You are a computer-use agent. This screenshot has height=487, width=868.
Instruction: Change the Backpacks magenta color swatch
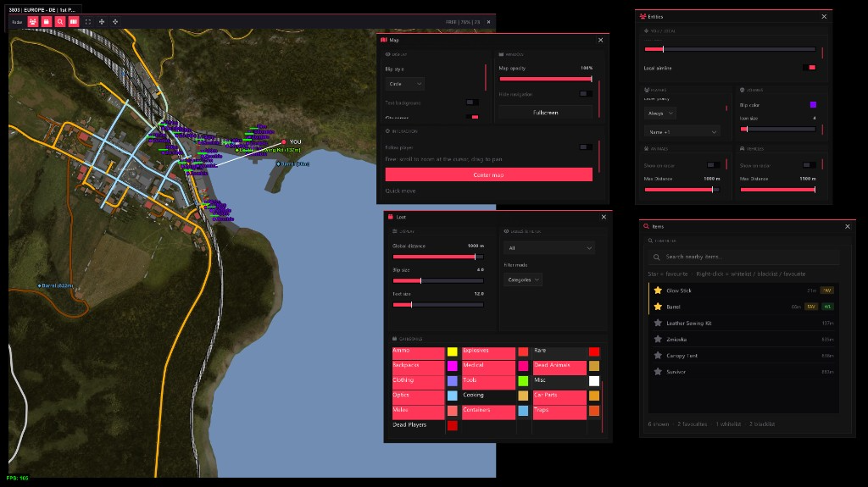(x=453, y=367)
